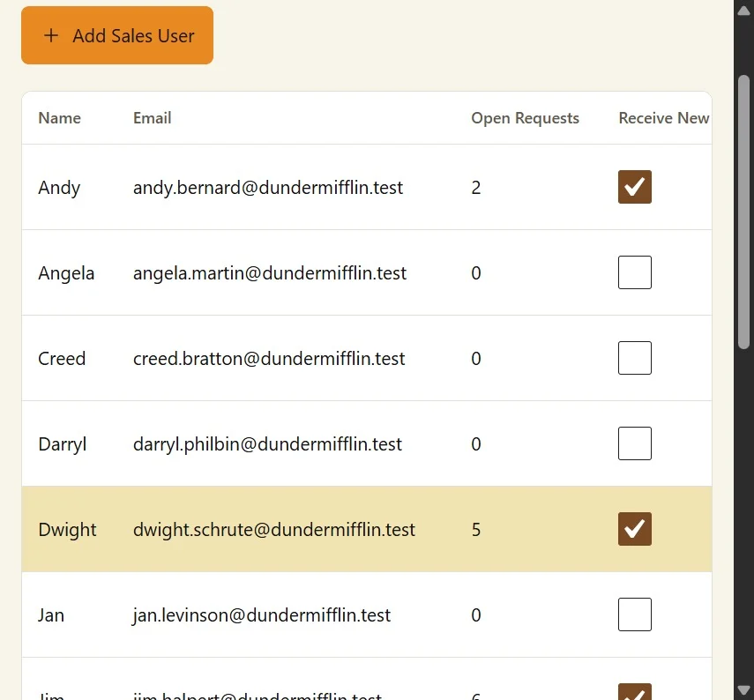
Task: Click the plus icon on Add Sales User
Action: tap(51, 35)
